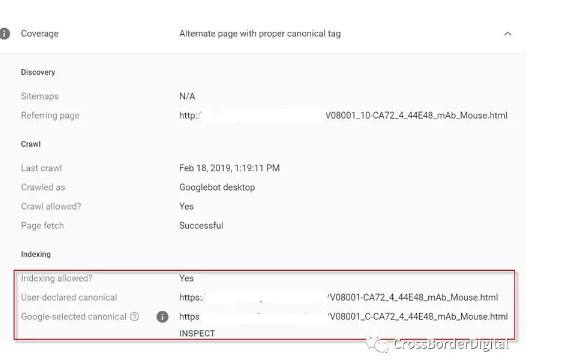Click the Indexing allowed? label
The height and width of the screenshot is (361, 575).
point(56,278)
